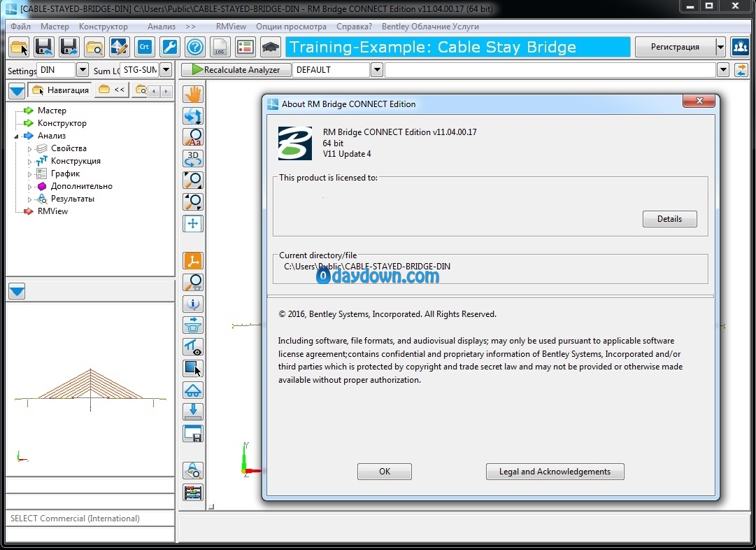Open the Конструктор menu
This screenshot has height=550, width=756.
(x=104, y=27)
